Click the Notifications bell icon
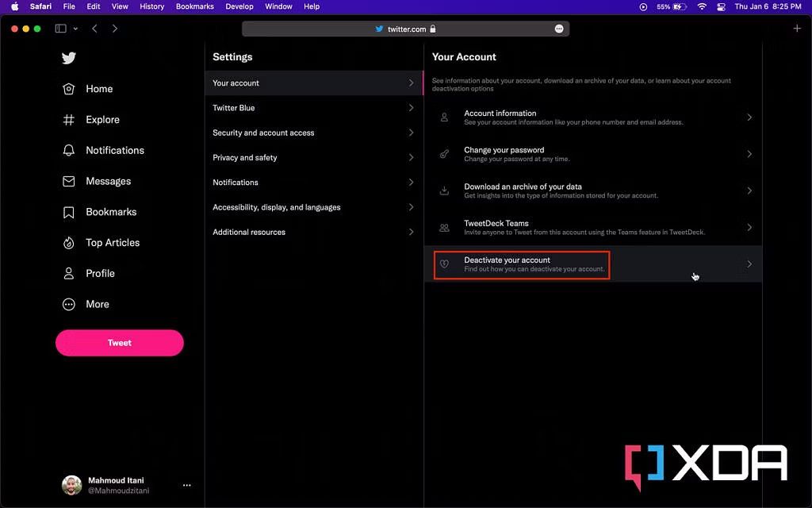This screenshot has height=508, width=812. (x=69, y=150)
